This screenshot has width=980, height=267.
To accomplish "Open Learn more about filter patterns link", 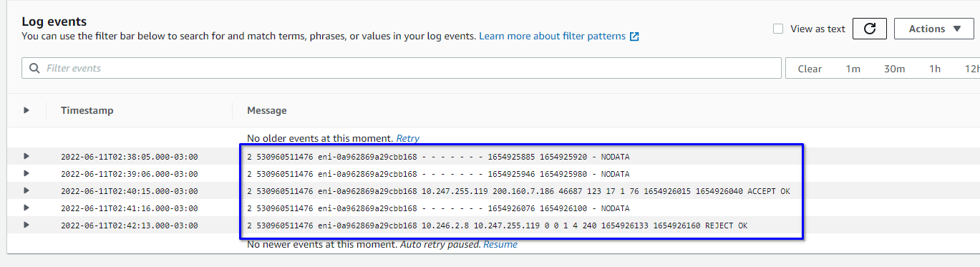I will (553, 36).
